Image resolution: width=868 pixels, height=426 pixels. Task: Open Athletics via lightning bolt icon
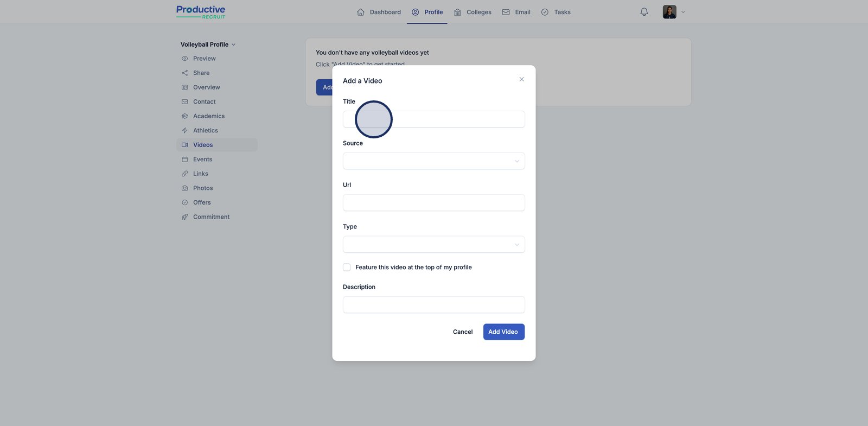tap(185, 131)
